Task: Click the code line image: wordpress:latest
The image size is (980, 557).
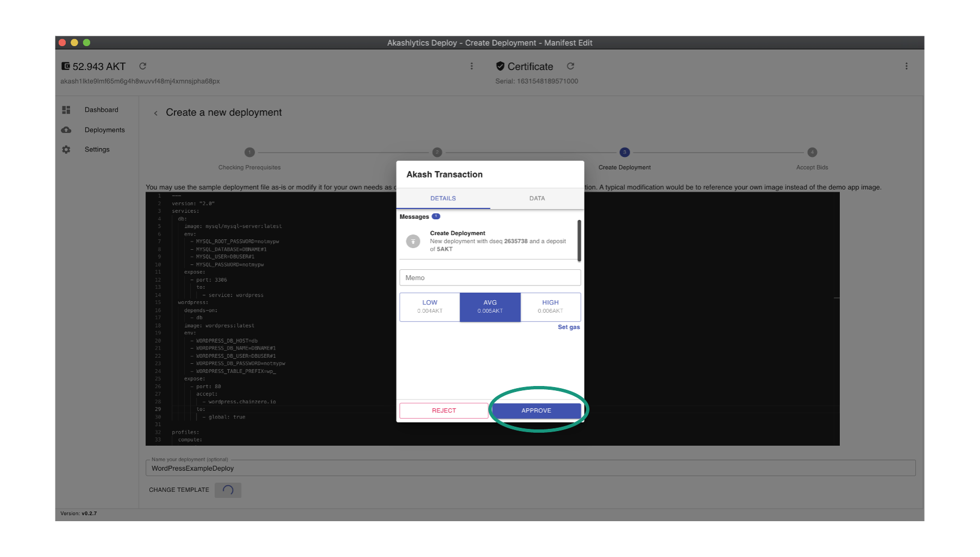Action: [219, 326]
